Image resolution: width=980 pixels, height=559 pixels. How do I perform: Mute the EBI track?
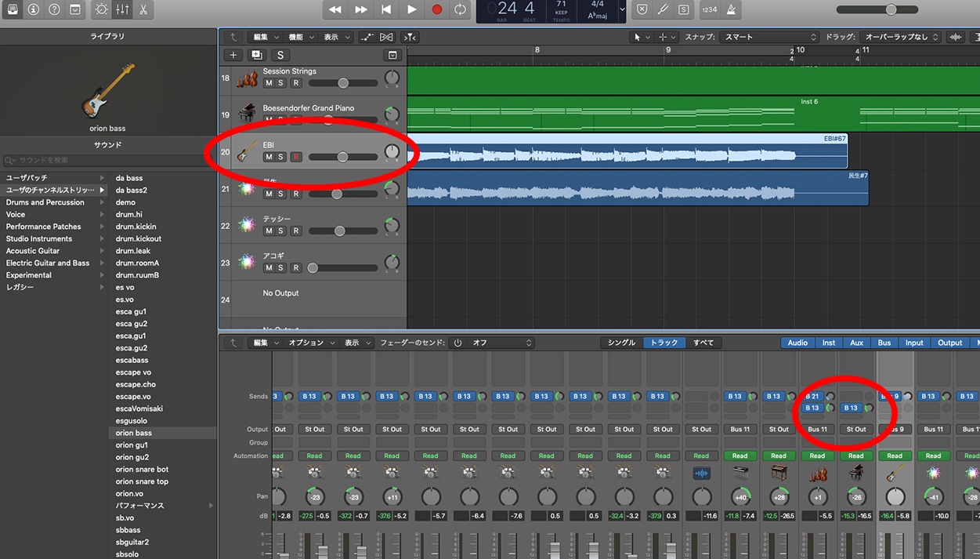(269, 157)
